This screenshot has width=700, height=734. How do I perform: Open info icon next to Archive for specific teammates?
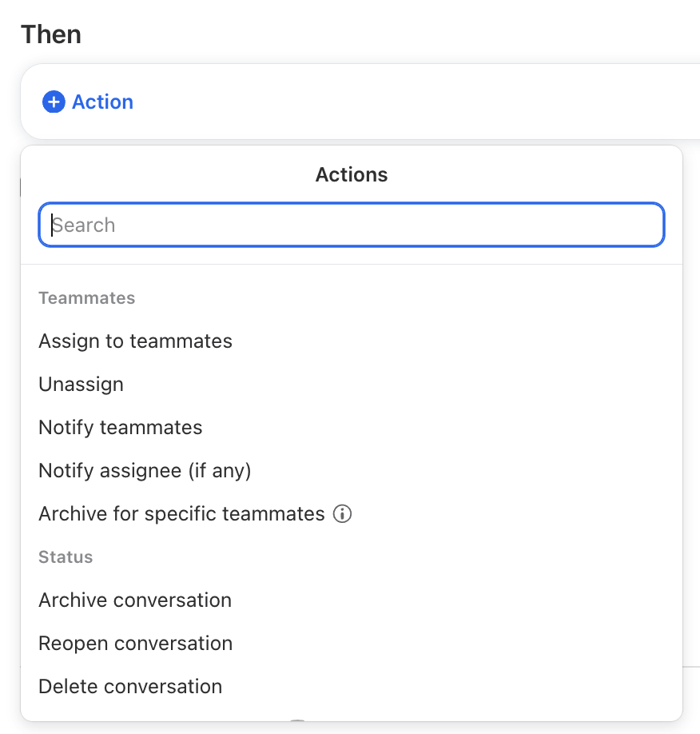click(342, 514)
